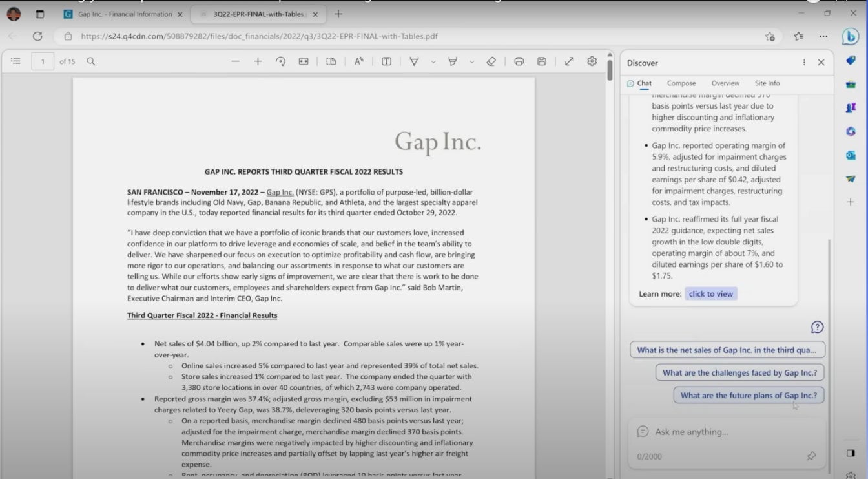Select the Draw pen tool

(x=415, y=61)
